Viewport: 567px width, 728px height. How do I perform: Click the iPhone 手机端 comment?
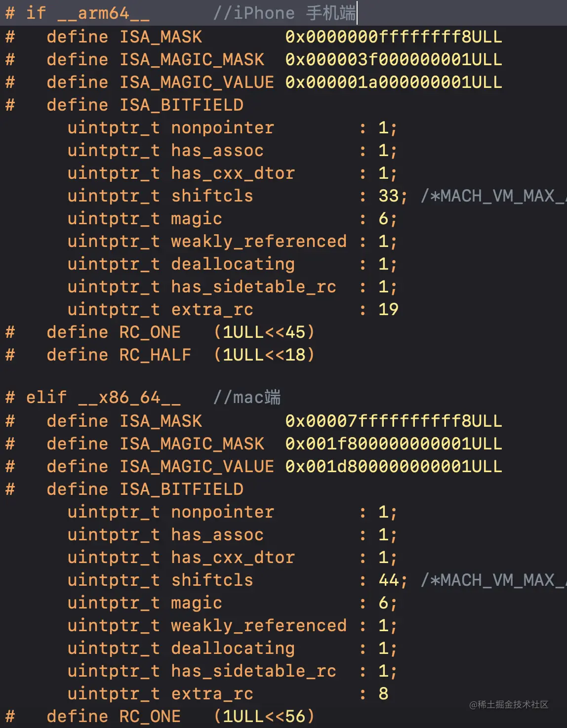pyautogui.click(x=284, y=13)
